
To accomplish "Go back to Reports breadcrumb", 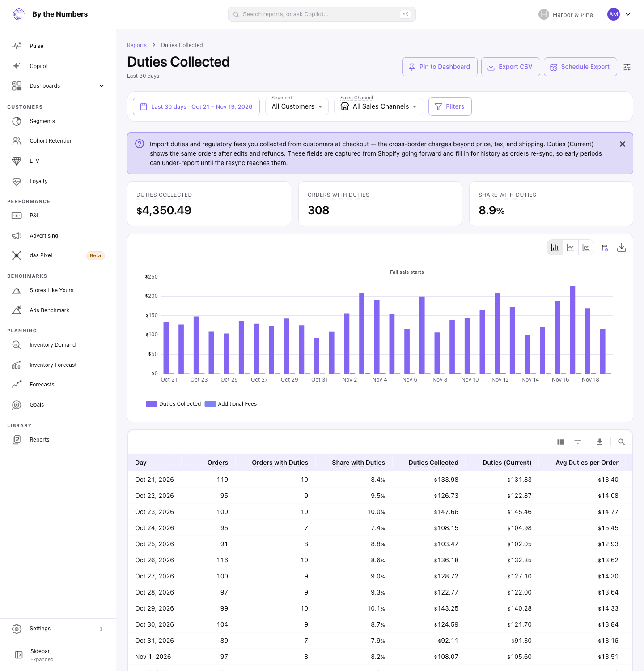I will 137,45.
